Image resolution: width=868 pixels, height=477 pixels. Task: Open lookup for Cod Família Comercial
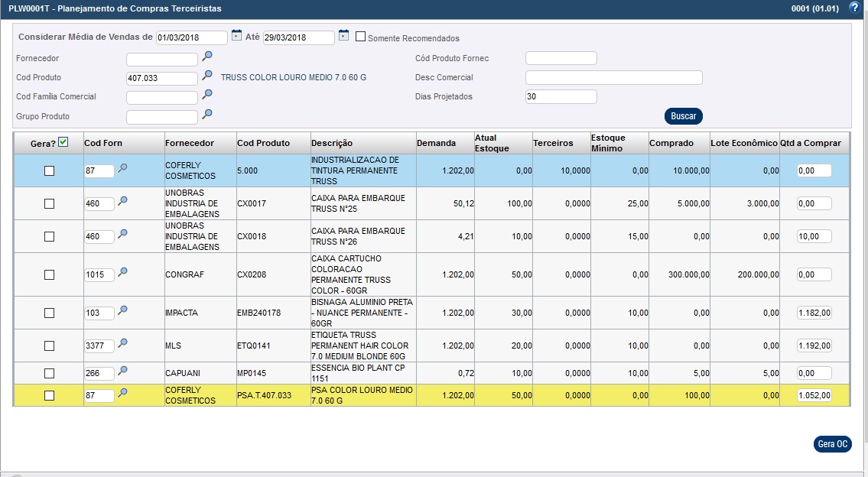coord(206,95)
